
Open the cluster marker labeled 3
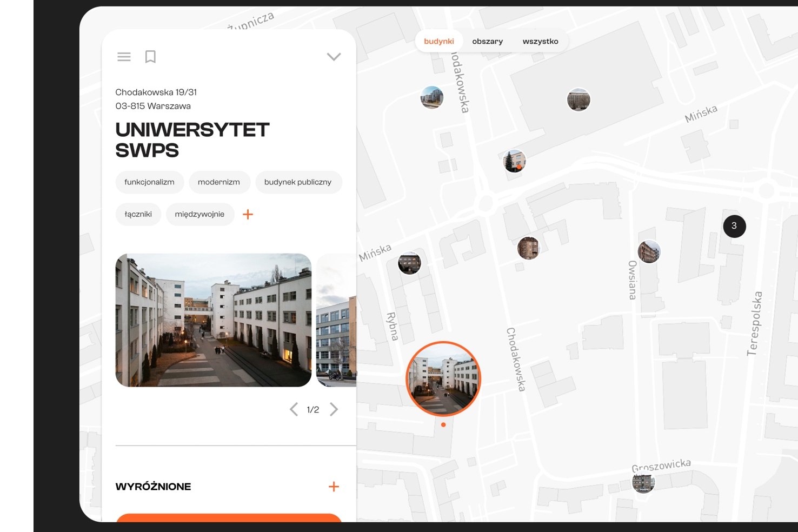(x=734, y=226)
